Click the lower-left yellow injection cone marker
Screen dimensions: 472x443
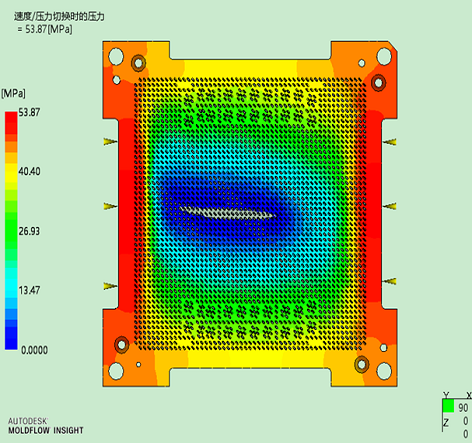(x=110, y=286)
